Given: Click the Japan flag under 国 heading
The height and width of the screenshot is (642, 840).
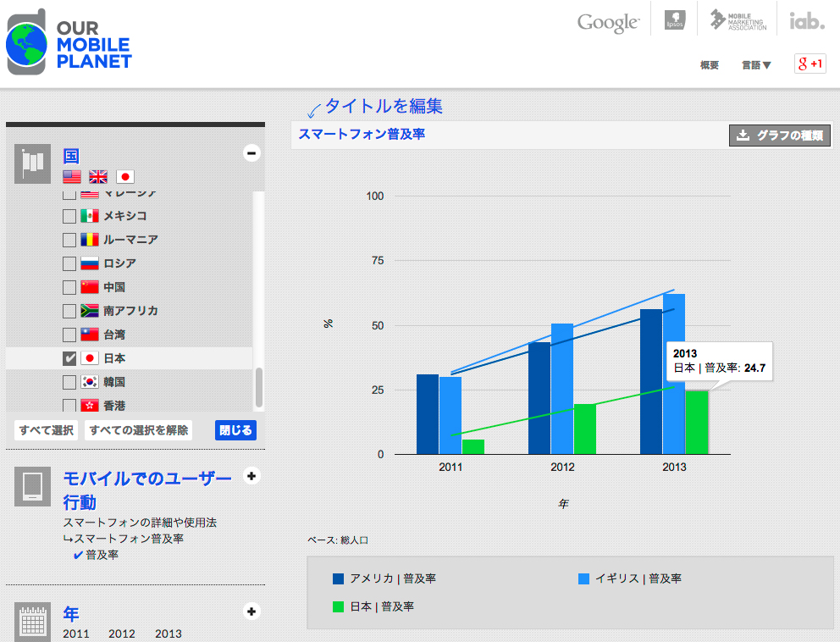Looking at the screenshot, I should tap(124, 177).
